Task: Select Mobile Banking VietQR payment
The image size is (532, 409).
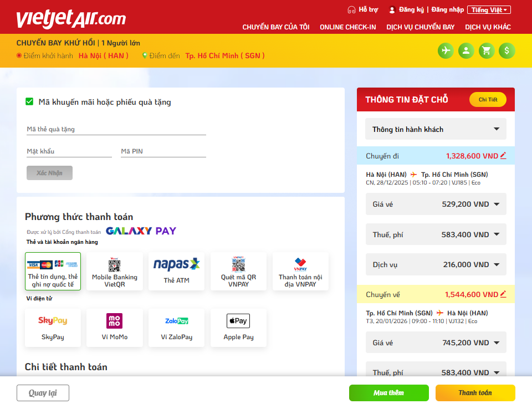Action: [x=115, y=271]
